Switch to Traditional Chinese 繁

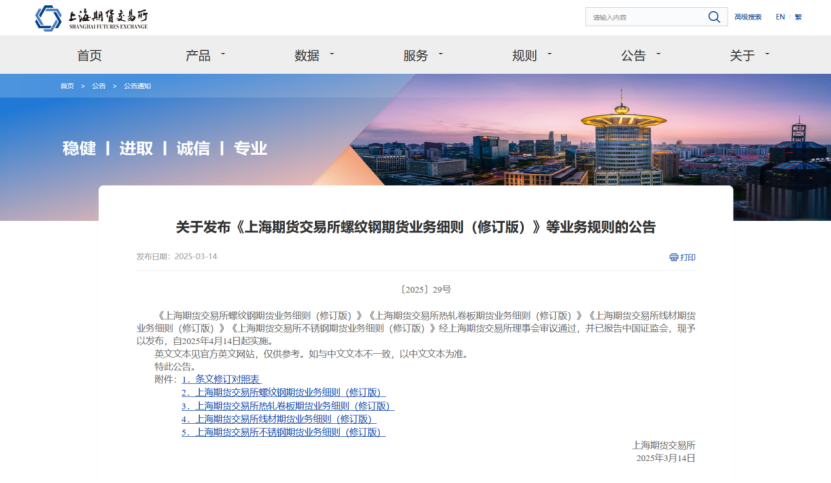798,17
